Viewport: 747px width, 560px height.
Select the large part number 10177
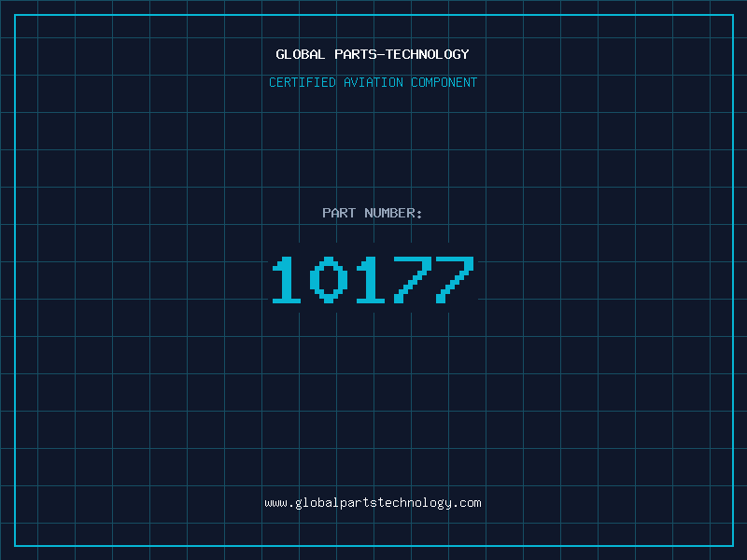point(373,280)
